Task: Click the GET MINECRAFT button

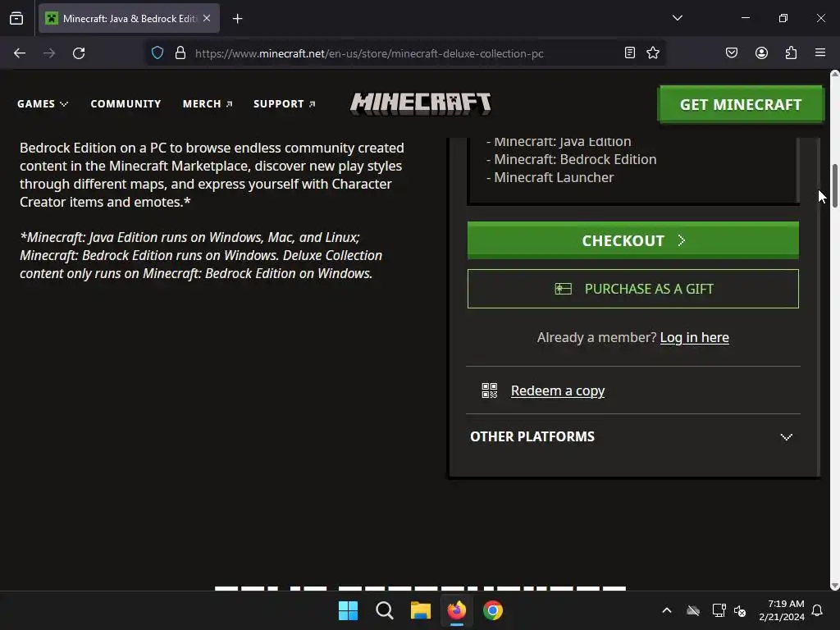Action: click(741, 104)
